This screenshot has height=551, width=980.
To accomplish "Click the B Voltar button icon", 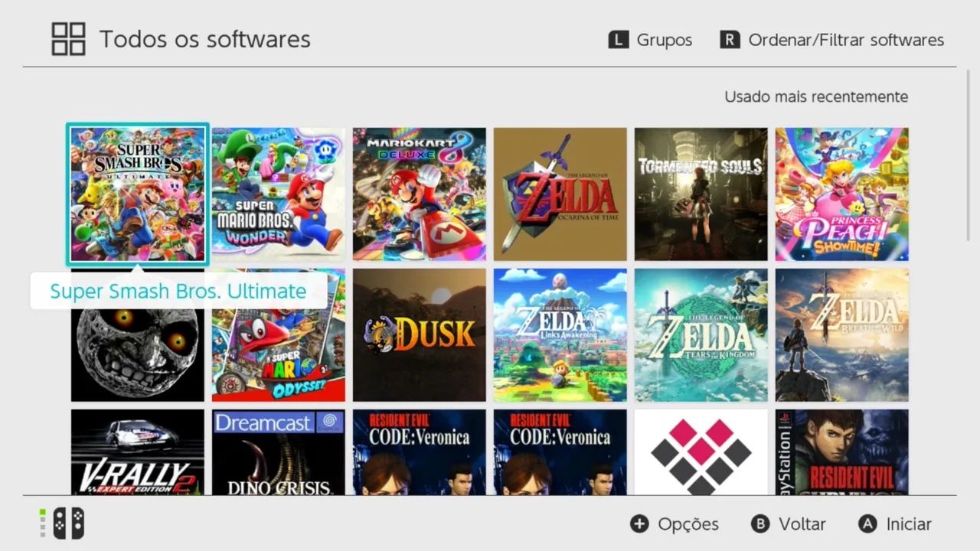I will [x=760, y=523].
